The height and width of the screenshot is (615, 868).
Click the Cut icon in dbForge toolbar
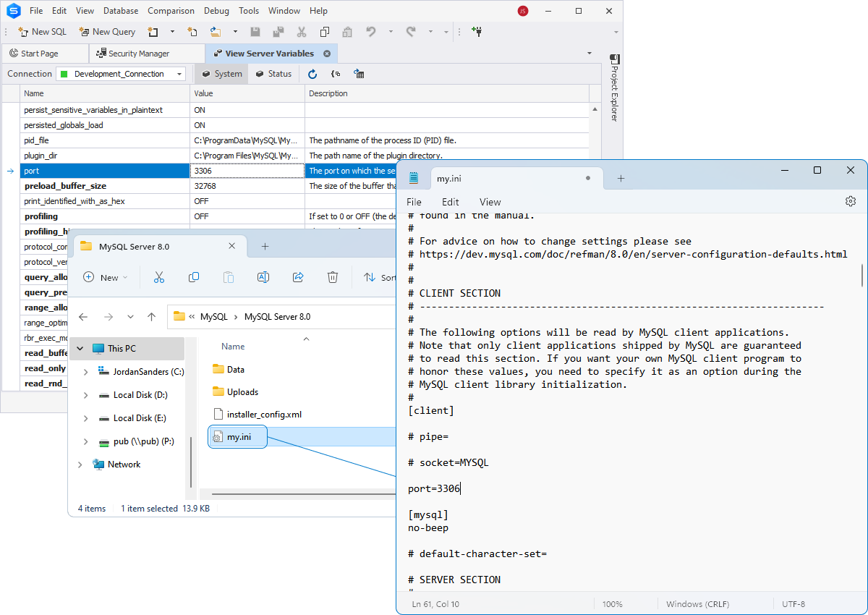point(301,32)
